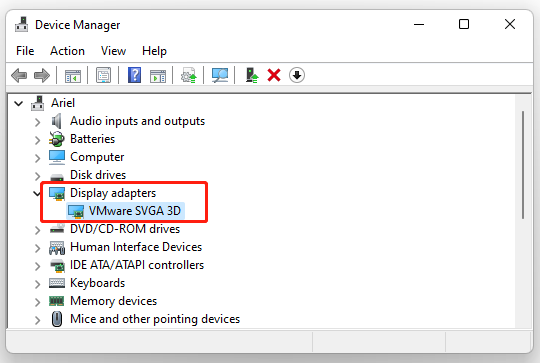This screenshot has width=540, height=363.
Task: Click the Ariel computer root icon
Action: (37, 103)
